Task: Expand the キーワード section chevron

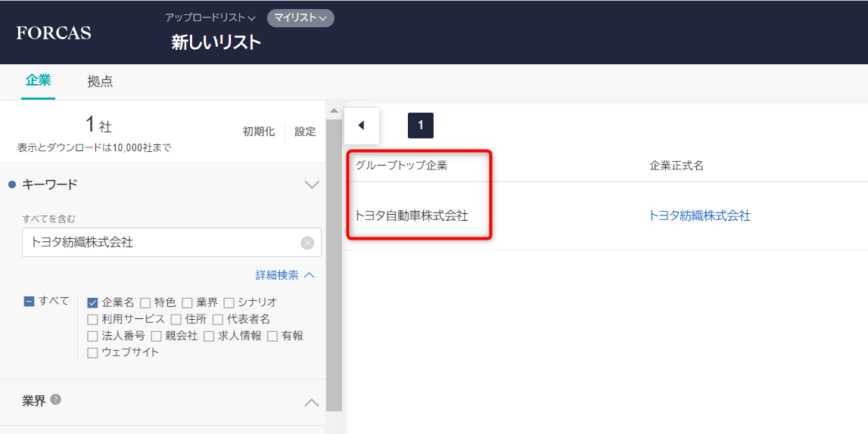Action: click(311, 185)
